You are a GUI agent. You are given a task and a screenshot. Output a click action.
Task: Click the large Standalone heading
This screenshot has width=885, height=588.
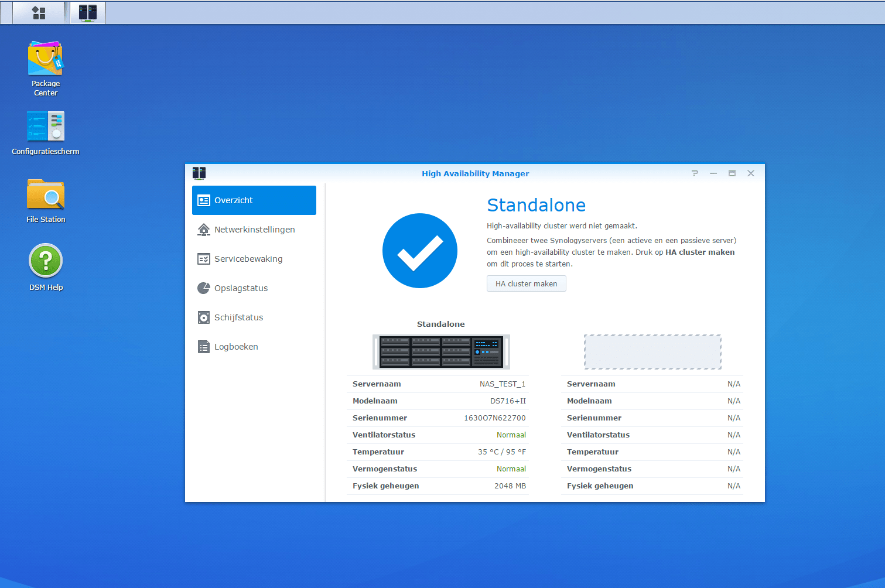[537, 205]
